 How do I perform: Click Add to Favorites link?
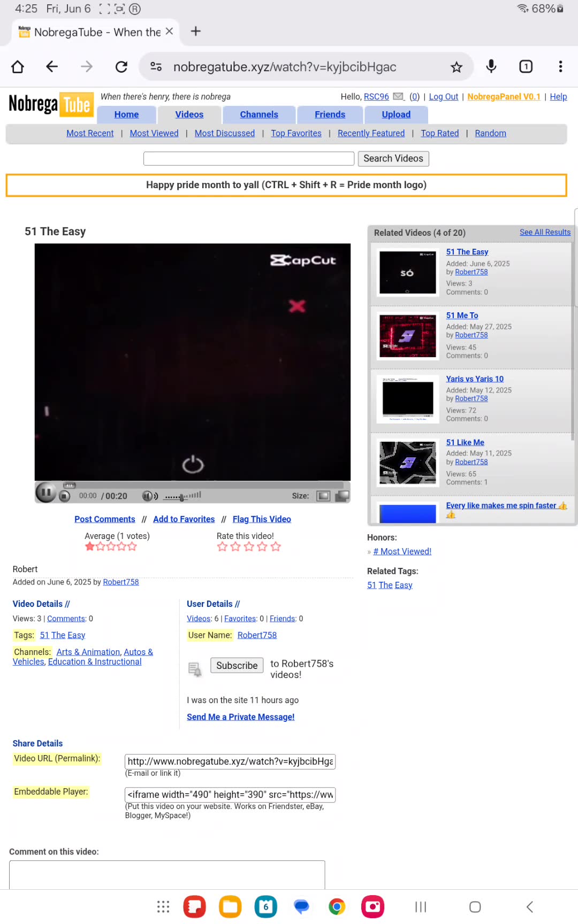pyautogui.click(x=184, y=519)
